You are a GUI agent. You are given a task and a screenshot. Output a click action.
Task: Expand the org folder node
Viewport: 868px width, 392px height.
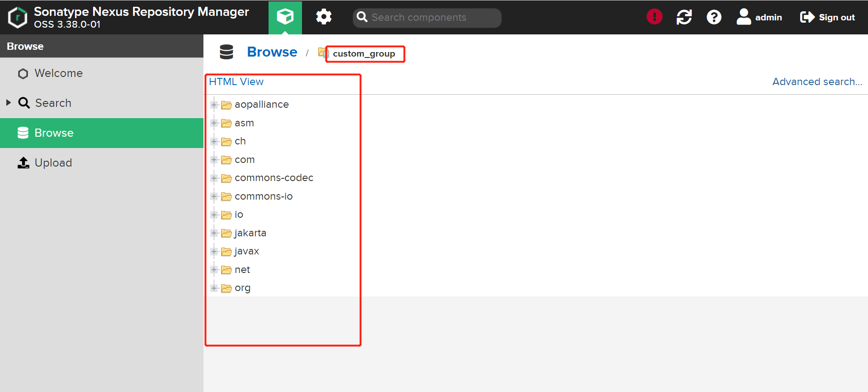tap(214, 288)
